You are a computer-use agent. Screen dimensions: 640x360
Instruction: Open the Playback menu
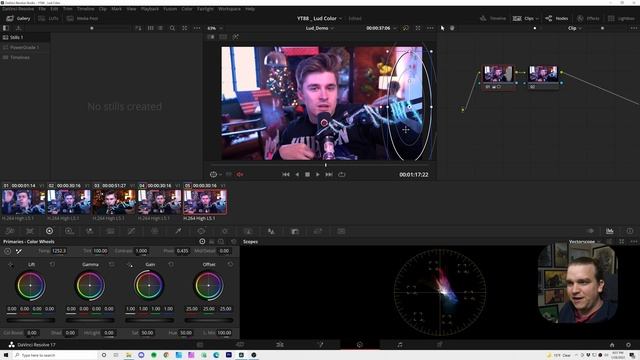point(149,9)
